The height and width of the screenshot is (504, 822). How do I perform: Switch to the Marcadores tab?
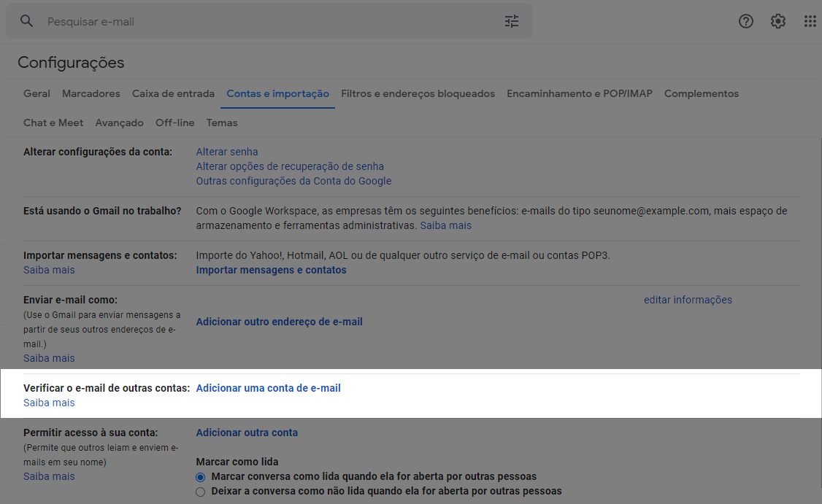coord(91,93)
